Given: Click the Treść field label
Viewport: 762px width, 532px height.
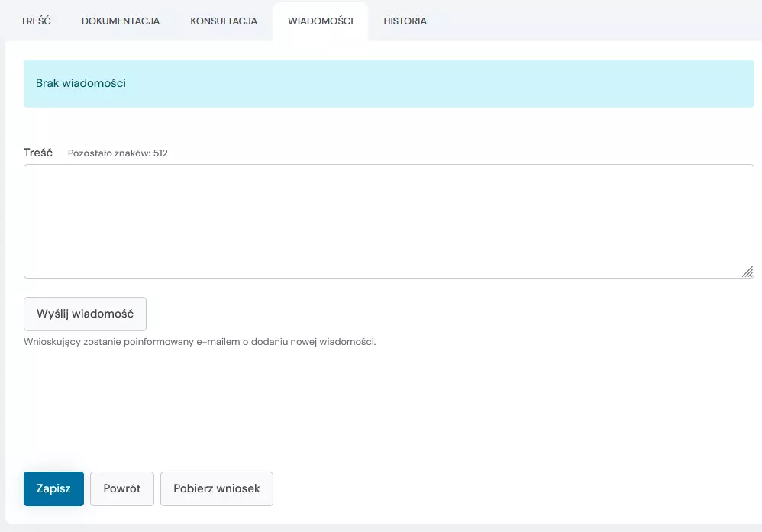Looking at the screenshot, I should coord(38,153).
